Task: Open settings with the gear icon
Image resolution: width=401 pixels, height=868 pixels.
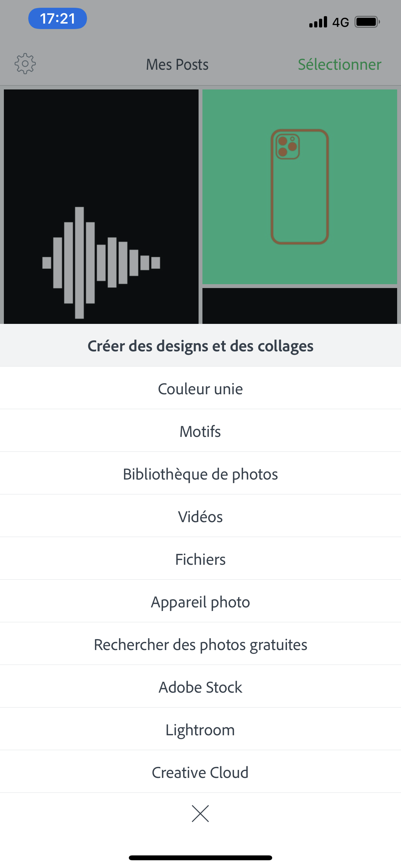Action: click(25, 64)
